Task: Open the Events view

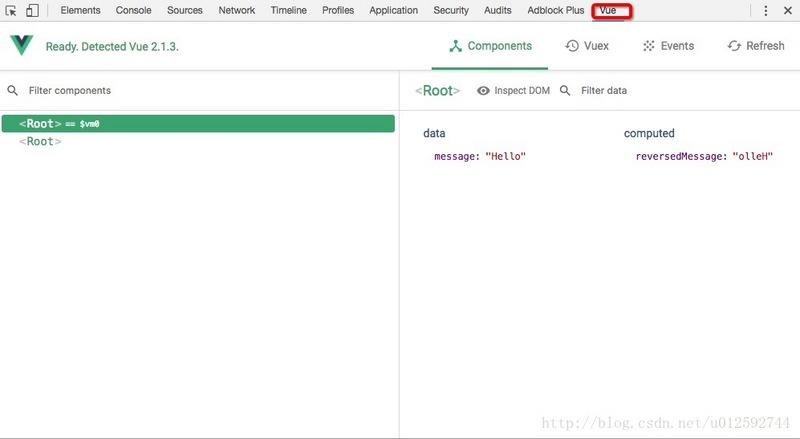Action: [668, 46]
